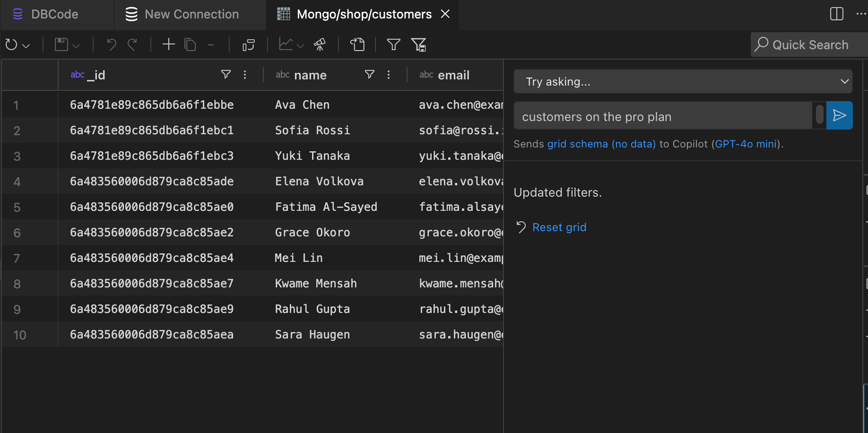Click the Quick Search magnifier icon

click(x=761, y=44)
